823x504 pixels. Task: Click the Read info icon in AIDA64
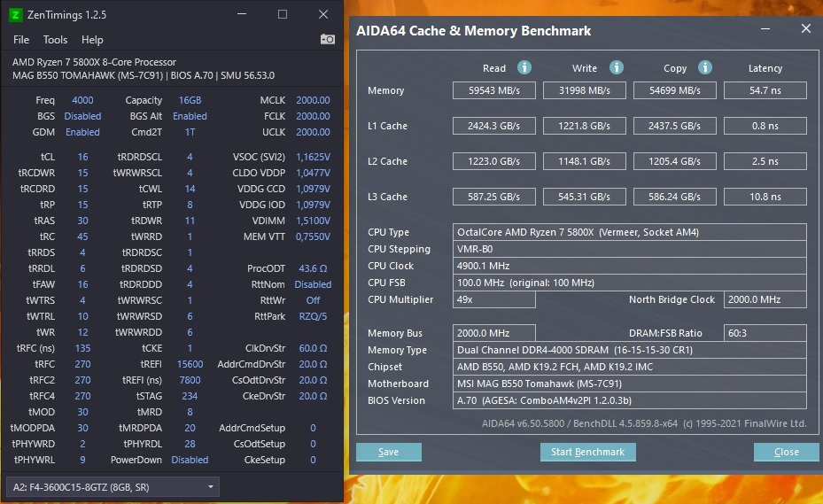point(524,67)
